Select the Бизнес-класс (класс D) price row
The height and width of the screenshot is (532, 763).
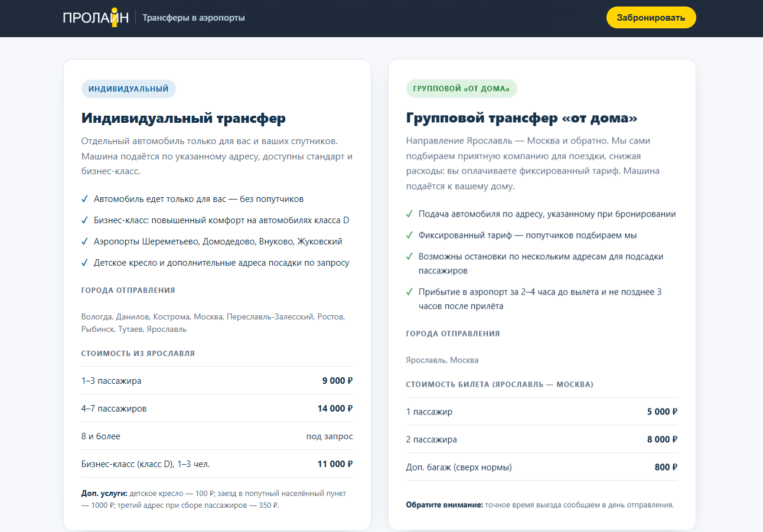pos(217,464)
